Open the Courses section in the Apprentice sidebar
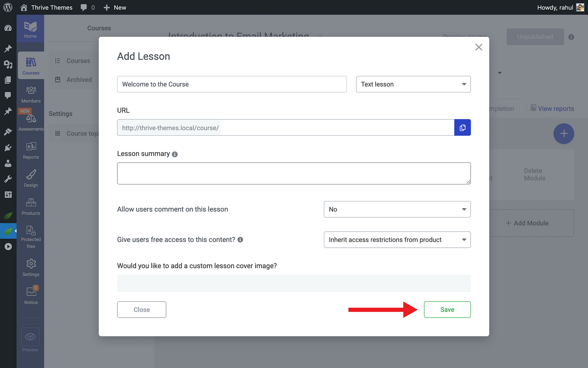The width and height of the screenshot is (588, 368). (31, 65)
